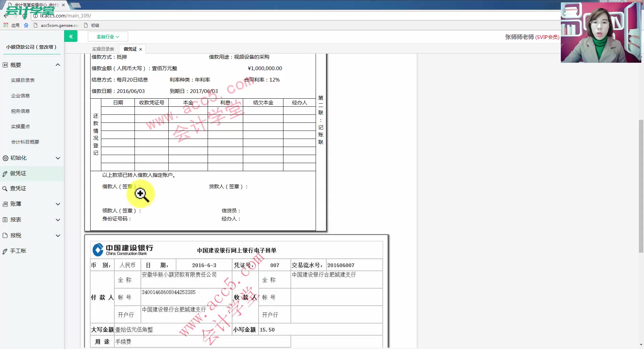Click the browser address bar URL

[65, 16]
